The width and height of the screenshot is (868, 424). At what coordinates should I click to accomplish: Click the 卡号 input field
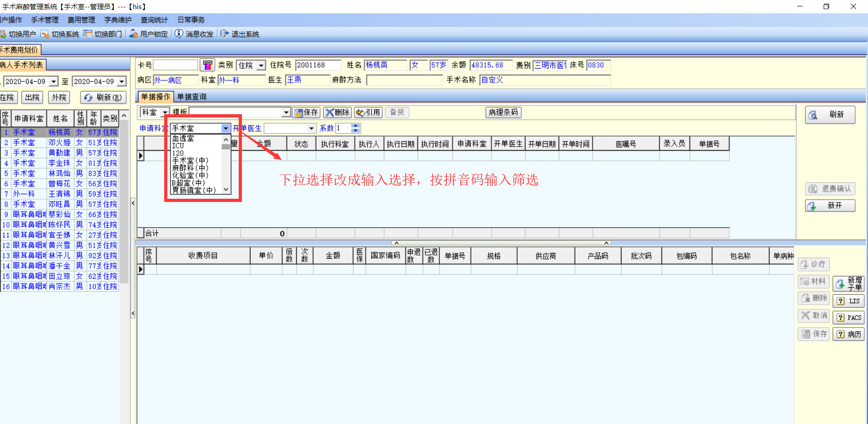click(176, 65)
